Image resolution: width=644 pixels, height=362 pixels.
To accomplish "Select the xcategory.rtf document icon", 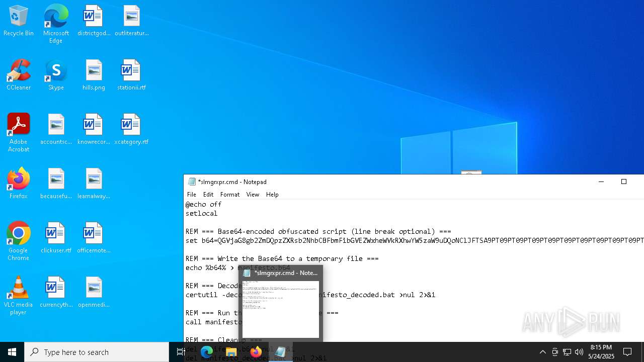I will pos(131,129).
